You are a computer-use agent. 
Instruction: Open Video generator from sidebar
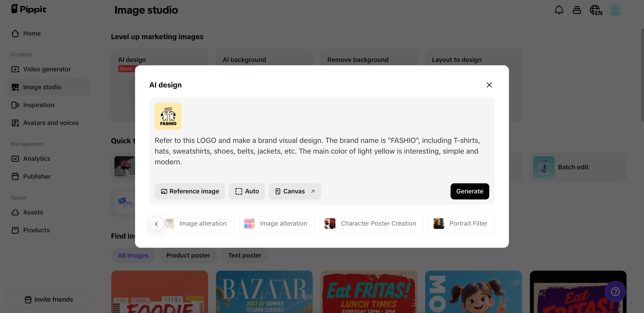coord(47,69)
